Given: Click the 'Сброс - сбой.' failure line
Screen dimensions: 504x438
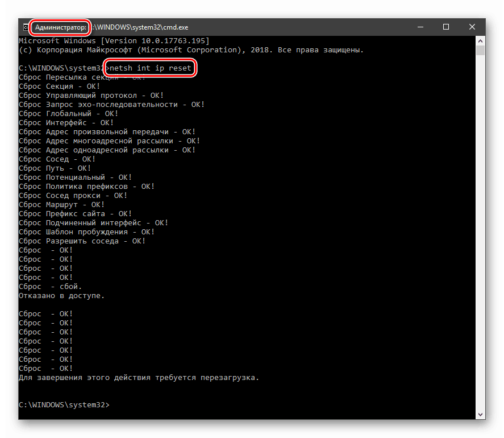Looking at the screenshot, I should 51,287.
